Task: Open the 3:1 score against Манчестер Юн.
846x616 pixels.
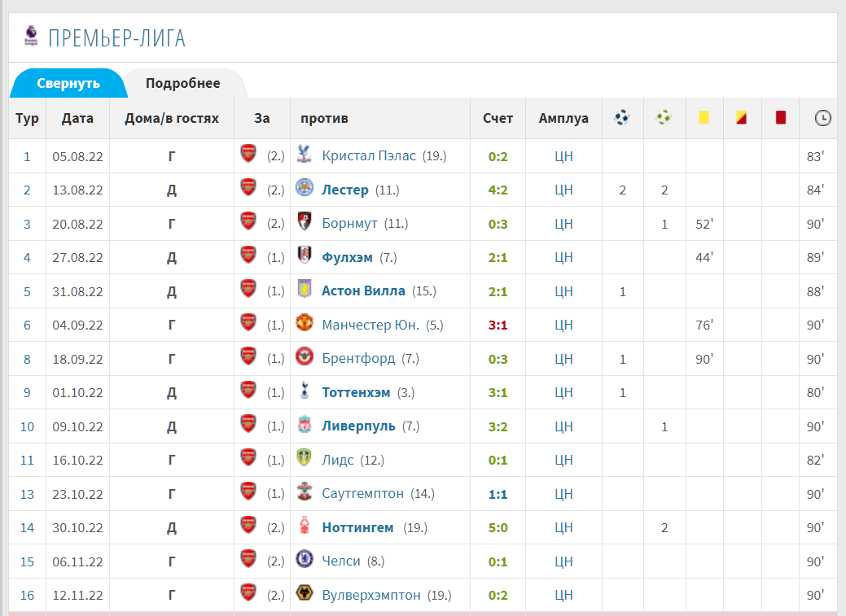Action: 498,325
